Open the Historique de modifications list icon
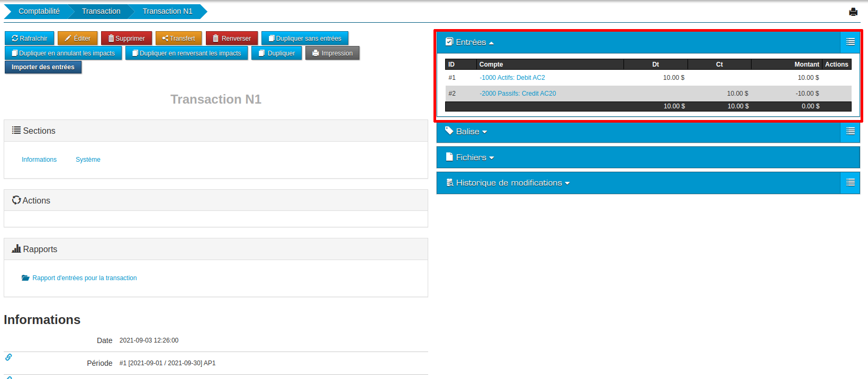Image resolution: width=868 pixels, height=379 pixels. [850, 183]
